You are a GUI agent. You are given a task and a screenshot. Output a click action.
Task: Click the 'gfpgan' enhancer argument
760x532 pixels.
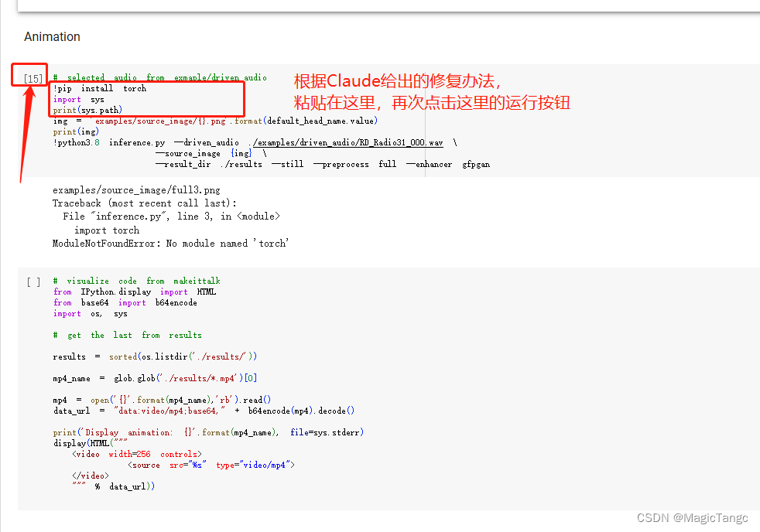(x=476, y=164)
